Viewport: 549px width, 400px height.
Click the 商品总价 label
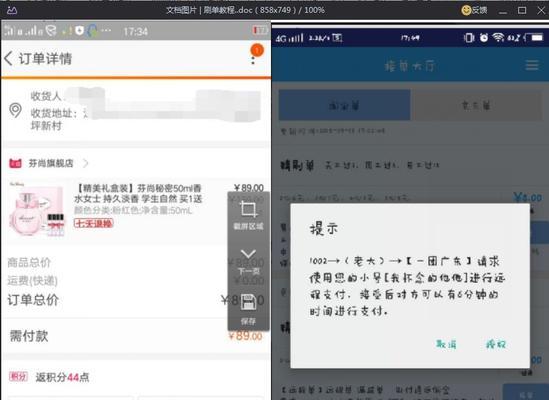pyautogui.click(x=29, y=262)
